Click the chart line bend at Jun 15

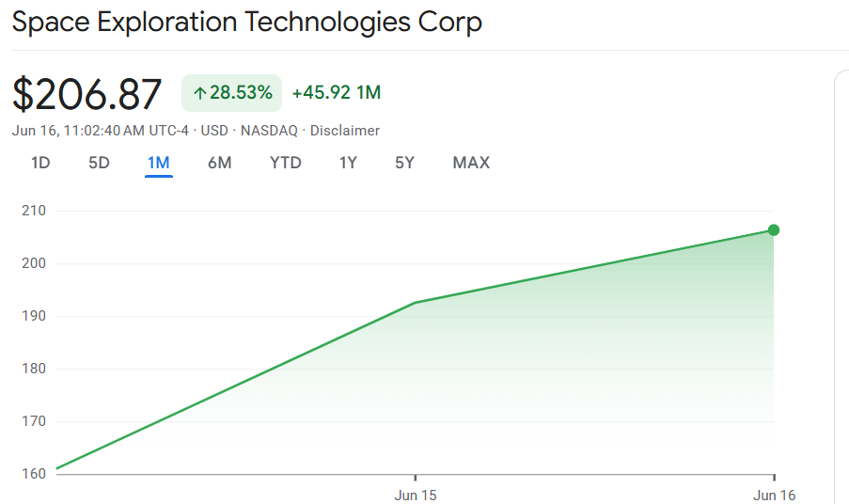[415, 303]
